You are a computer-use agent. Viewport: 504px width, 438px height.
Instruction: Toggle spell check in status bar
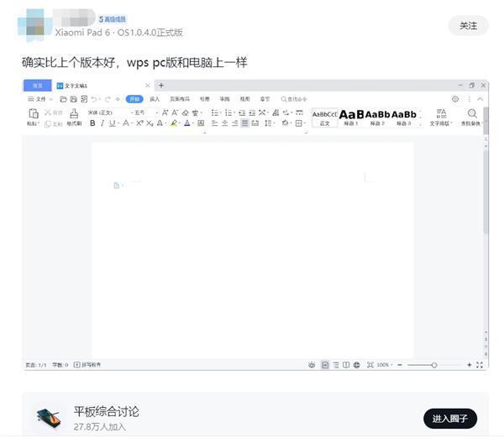[87, 365]
